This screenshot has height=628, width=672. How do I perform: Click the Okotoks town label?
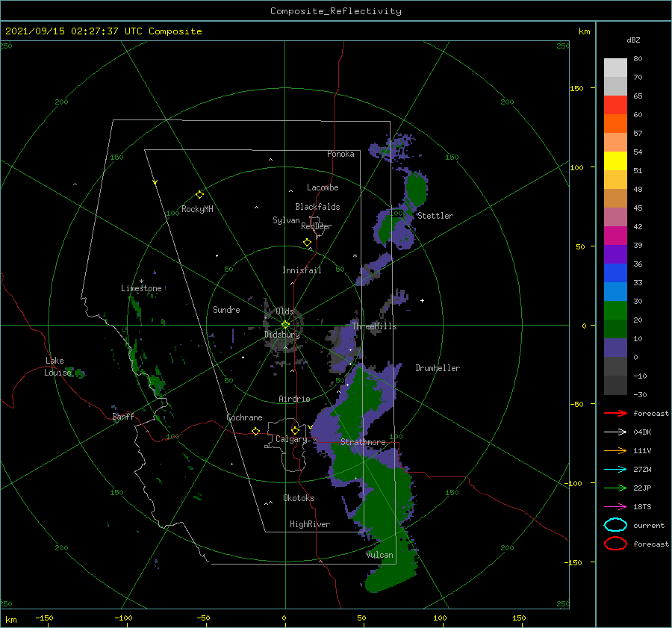point(299,498)
